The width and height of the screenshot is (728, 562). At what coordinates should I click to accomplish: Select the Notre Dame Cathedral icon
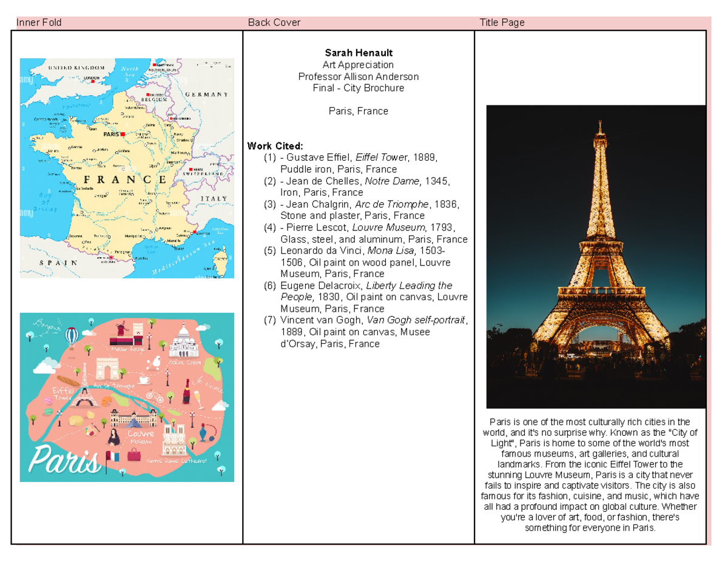pos(174,438)
